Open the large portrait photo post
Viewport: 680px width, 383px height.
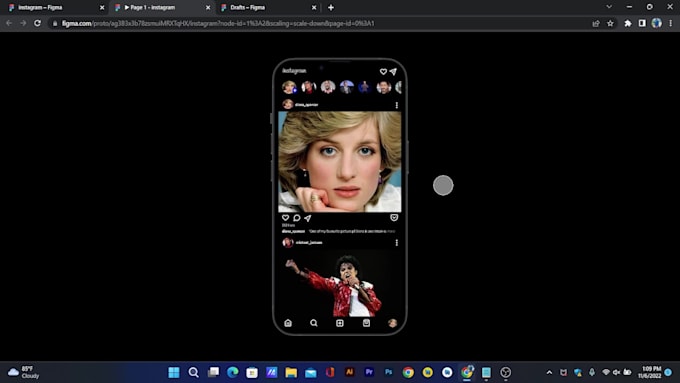(x=340, y=162)
